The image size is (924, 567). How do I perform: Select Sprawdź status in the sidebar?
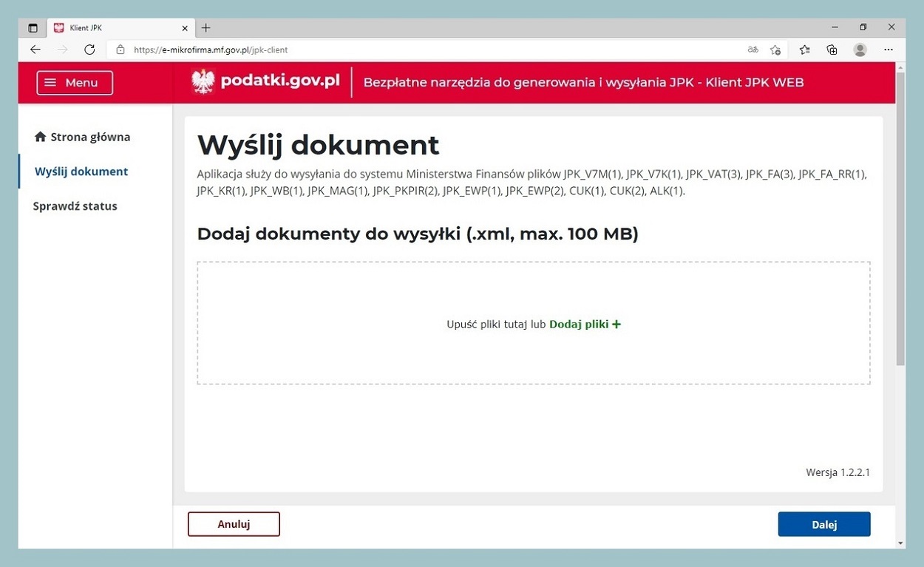coord(75,206)
